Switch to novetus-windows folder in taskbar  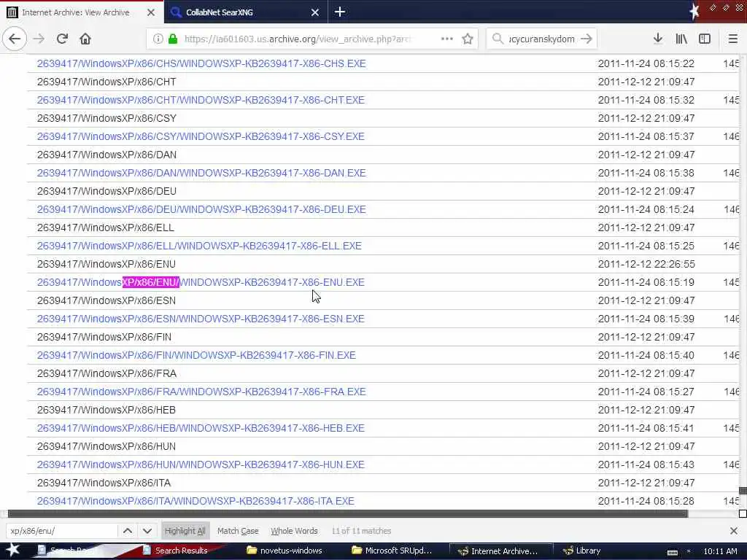[x=285, y=551]
